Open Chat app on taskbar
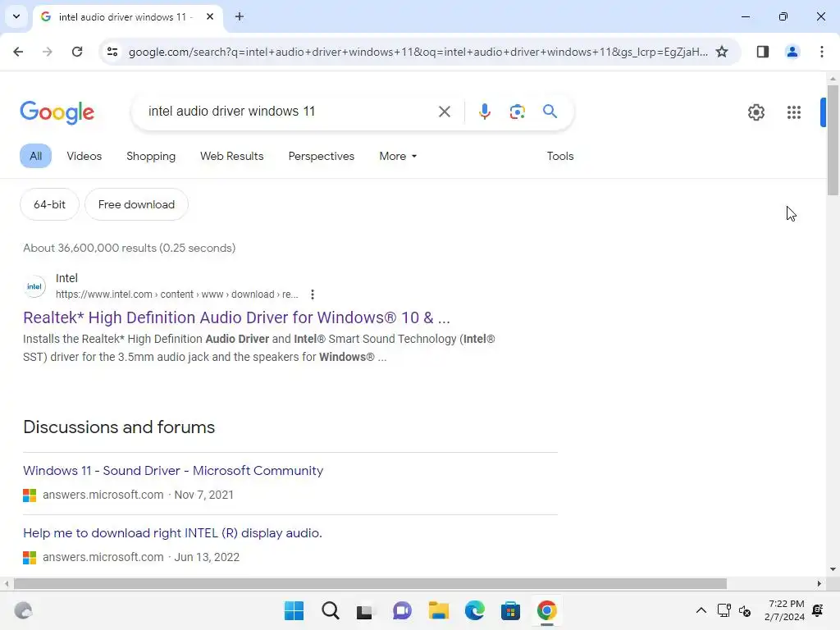The height and width of the screenshot is (630, 840). tap(402, 610)
